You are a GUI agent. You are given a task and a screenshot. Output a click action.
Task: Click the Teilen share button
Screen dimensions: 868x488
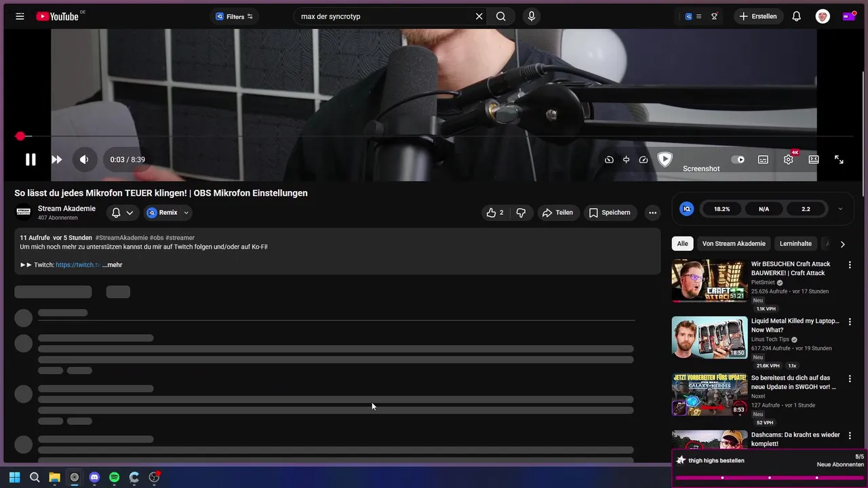[558, 212]
